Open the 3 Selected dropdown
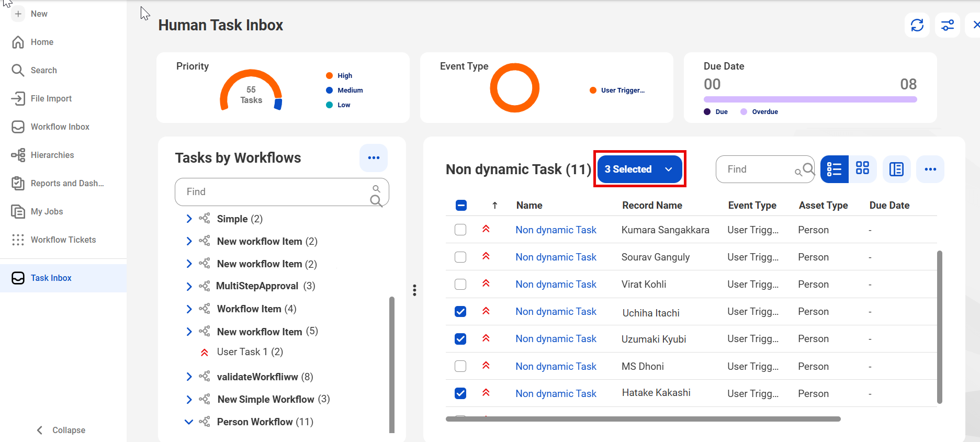Image resolution: width=980 pixels, height=442 pixels. click(639, 169)
